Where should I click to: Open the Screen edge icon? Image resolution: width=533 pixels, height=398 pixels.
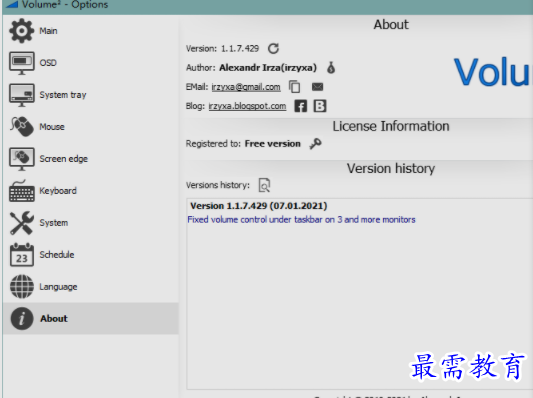click(21, 159)
